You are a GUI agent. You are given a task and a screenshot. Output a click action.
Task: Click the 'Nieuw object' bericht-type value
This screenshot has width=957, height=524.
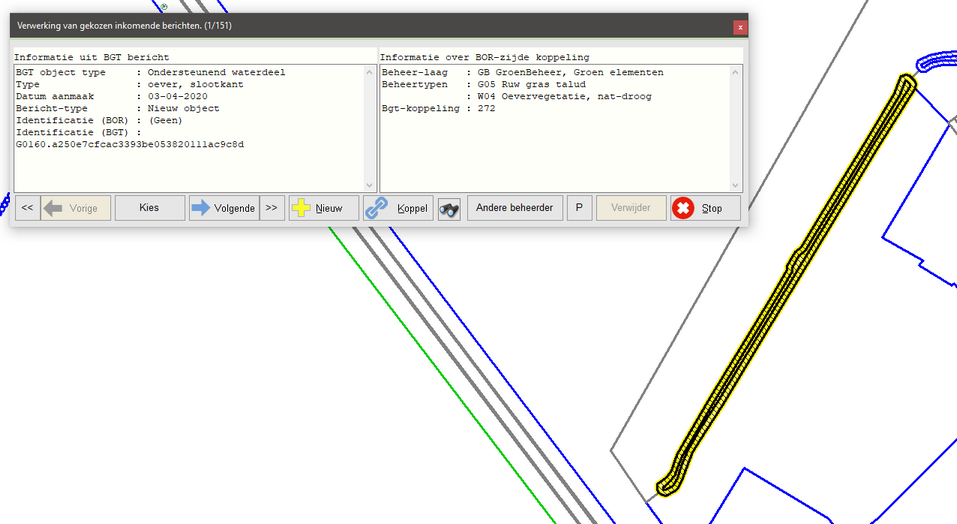coord(183,108)
